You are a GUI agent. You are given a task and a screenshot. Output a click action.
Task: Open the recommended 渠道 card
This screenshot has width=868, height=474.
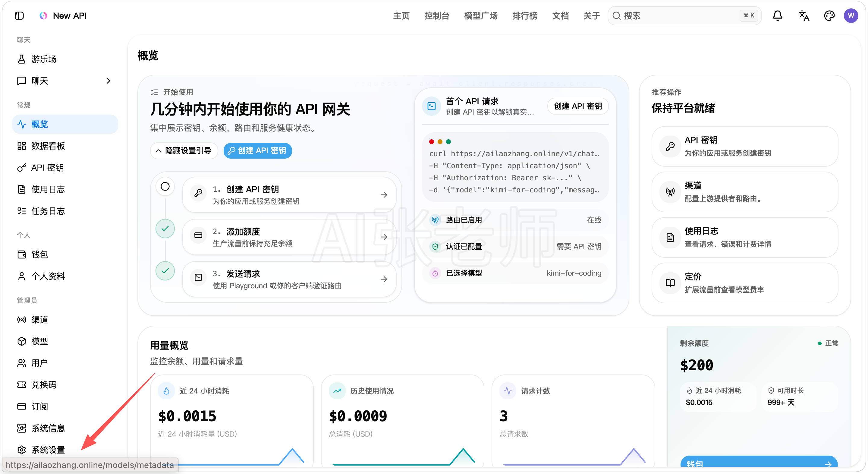[745, 192]
